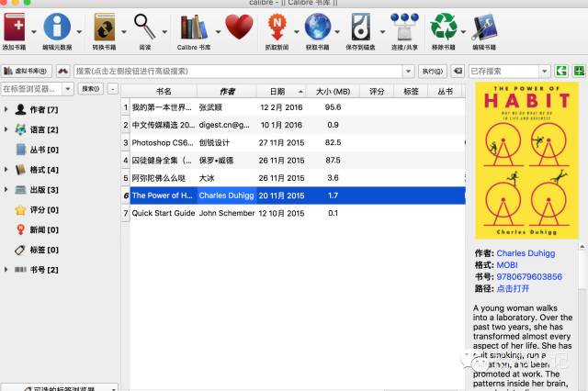
Task: Open the Get books dropdown arrow
Action: click(x=337, y=32)
